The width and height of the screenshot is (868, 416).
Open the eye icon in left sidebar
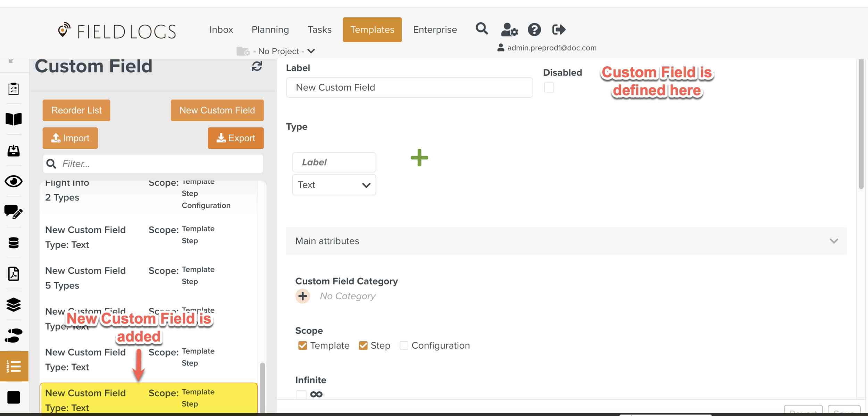point(14,181)
